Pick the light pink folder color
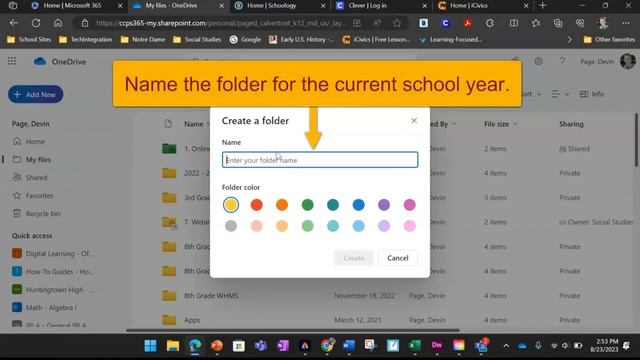The width and height of the screenshot is (640, 360). tap(409, 226)
